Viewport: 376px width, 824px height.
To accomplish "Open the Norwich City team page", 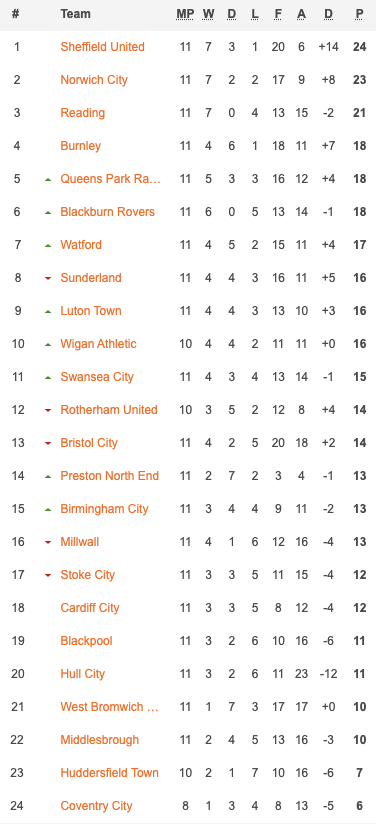I will 94,80.
